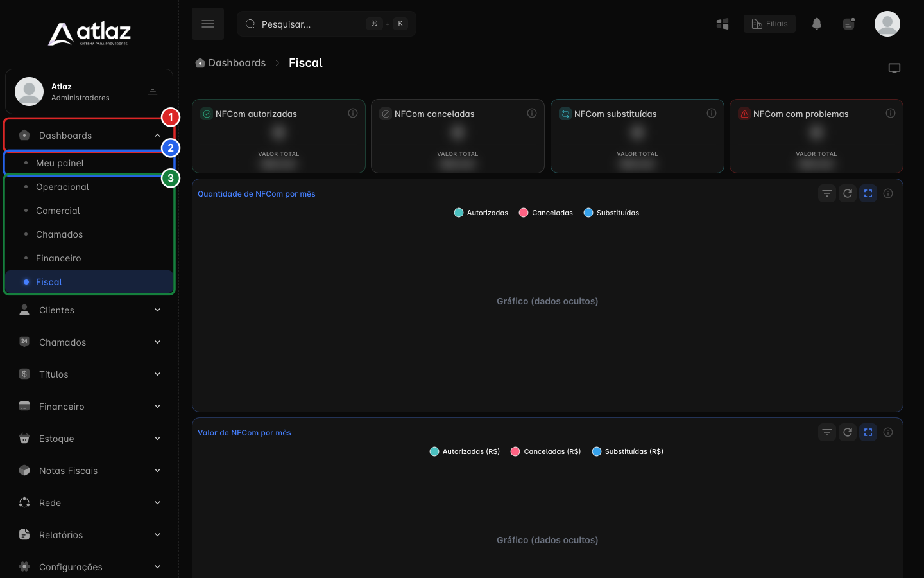Expand Quantidade de NFCom chart to fullscreen
The image size is (924, 578).
(x=868, y=193)
